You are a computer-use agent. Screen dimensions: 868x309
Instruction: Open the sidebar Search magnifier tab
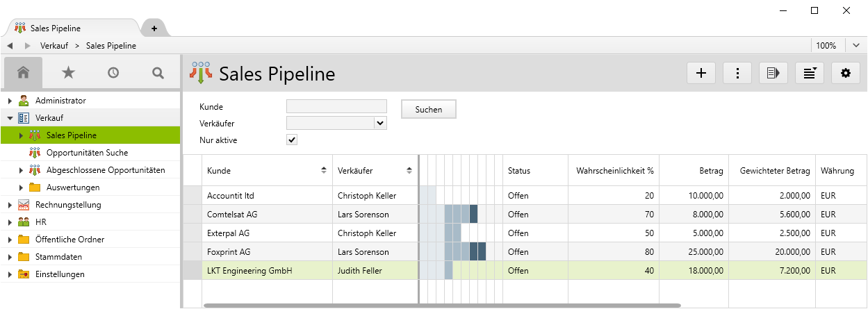tap(158, 72)
